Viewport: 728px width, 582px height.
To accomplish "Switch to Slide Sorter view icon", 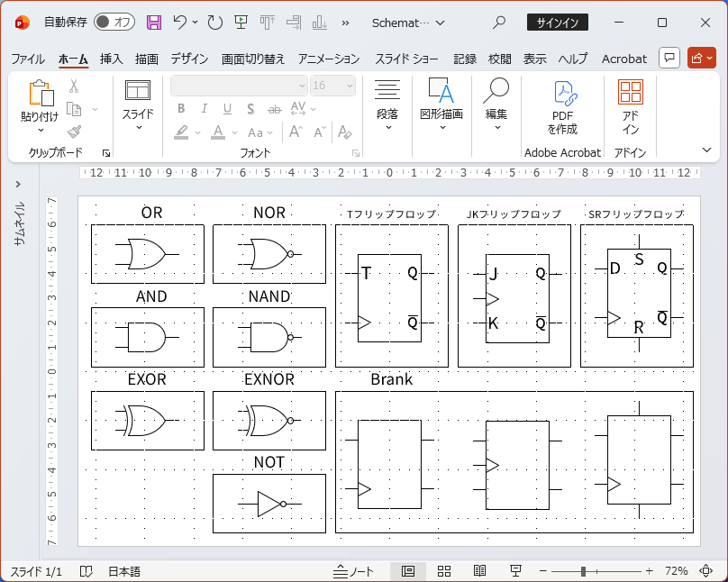I will [444, 571].
